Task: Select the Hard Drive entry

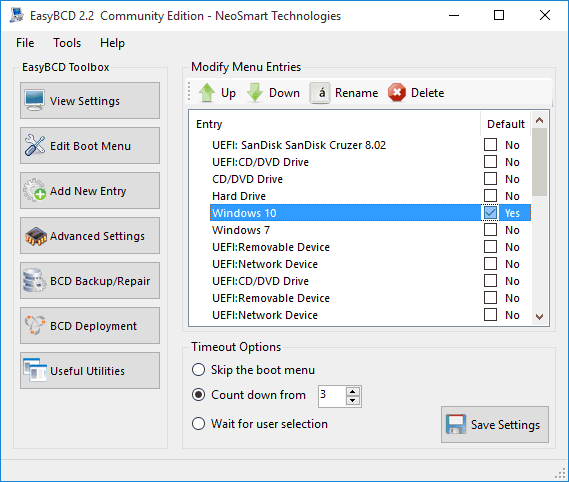Action: [x=239, y=196]
